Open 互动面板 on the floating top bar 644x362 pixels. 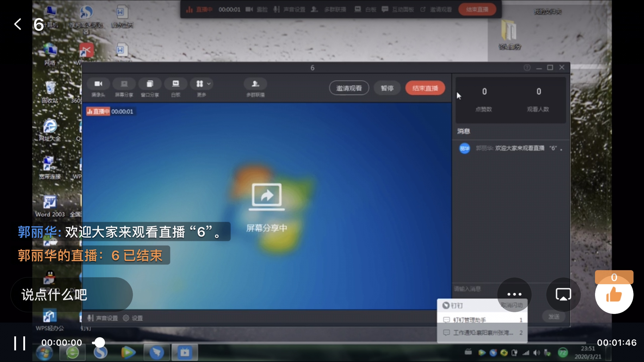click(398, 10)
